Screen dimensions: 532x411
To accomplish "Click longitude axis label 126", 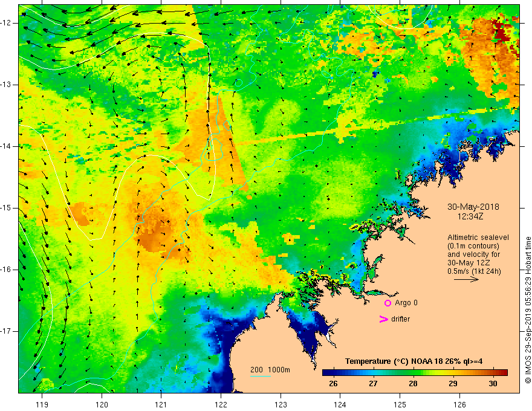I will click(459, 404).
